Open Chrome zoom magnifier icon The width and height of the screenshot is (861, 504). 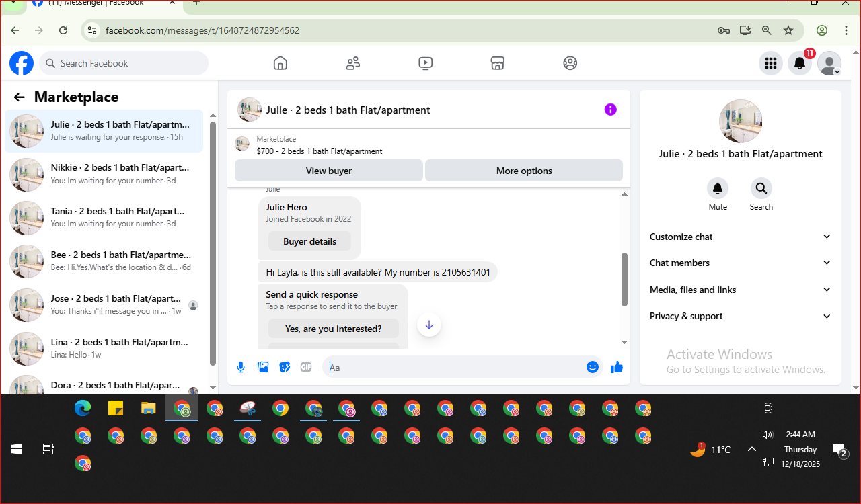click(x=767, y=30)
